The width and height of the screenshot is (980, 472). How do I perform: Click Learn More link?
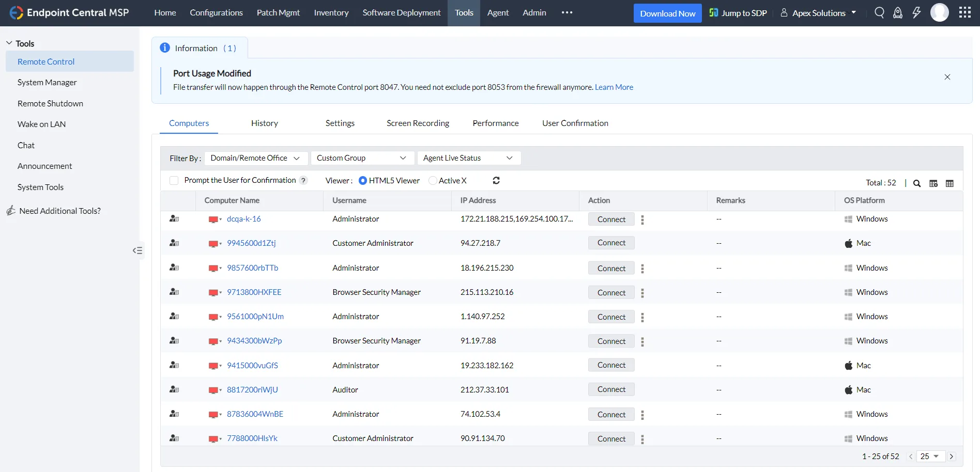point(614,87)
